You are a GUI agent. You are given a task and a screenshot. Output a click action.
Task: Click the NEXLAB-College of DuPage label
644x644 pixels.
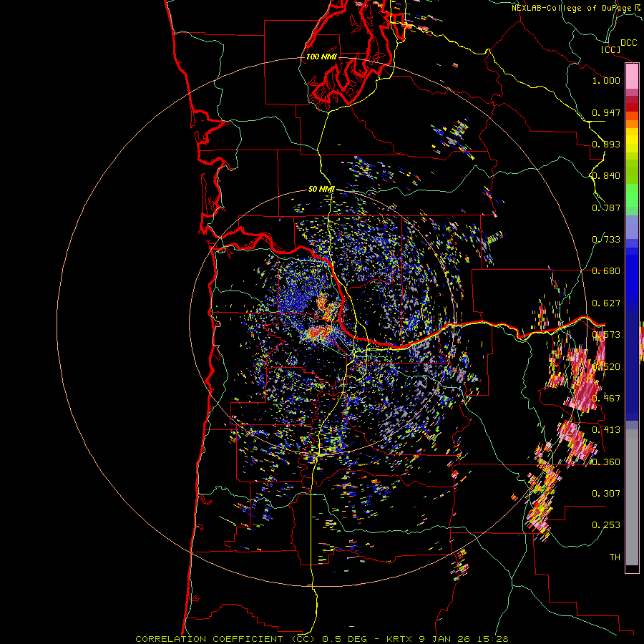tap(571, 8)
